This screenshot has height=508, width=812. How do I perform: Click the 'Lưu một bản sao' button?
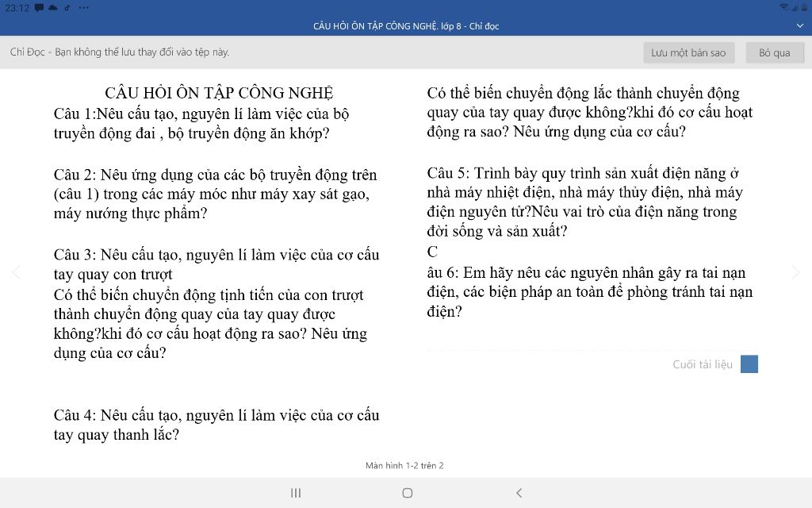(x=689, y=52)
